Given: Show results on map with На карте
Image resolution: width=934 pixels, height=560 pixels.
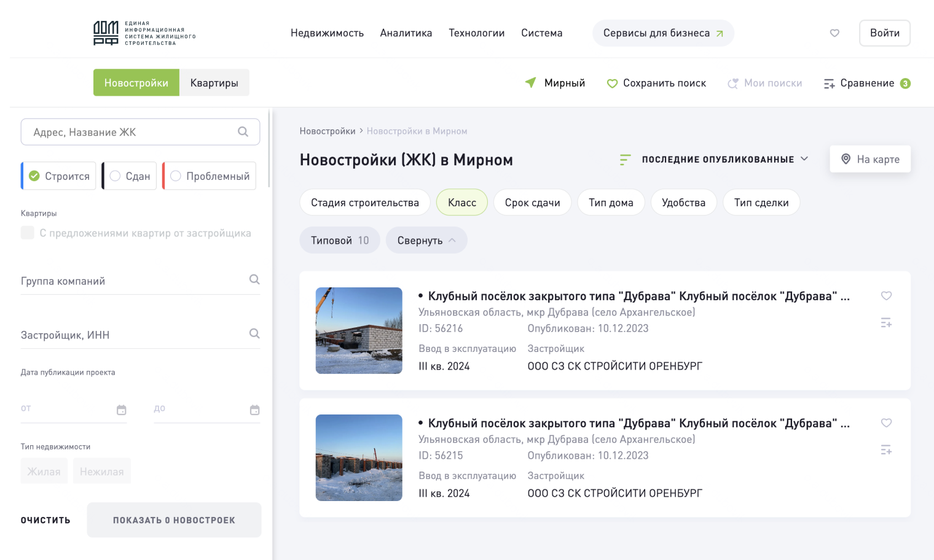Looking at the screenshot, I should [x=870, y=160].
